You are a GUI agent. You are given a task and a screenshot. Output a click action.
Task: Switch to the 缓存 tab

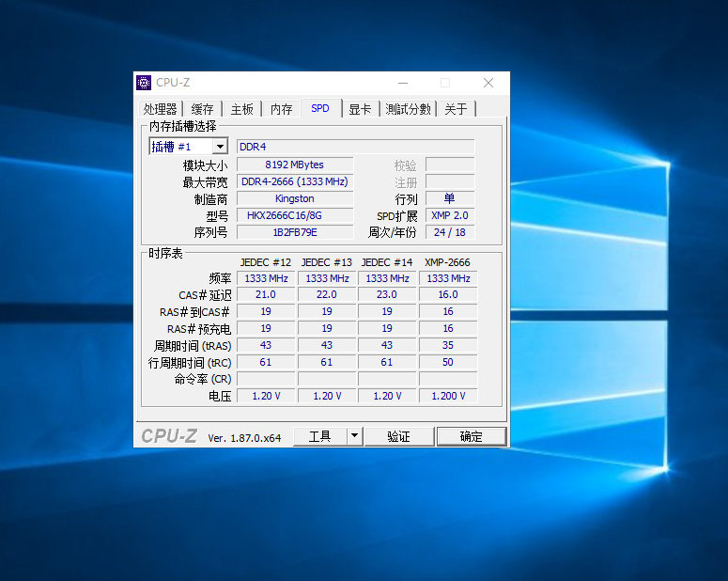click(x=202, y=109)
